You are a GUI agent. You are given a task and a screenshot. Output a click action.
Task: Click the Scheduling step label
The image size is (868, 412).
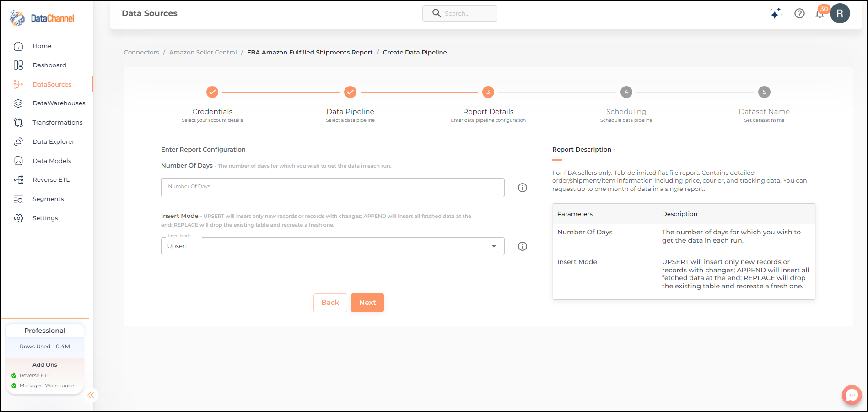click(626, 112)
